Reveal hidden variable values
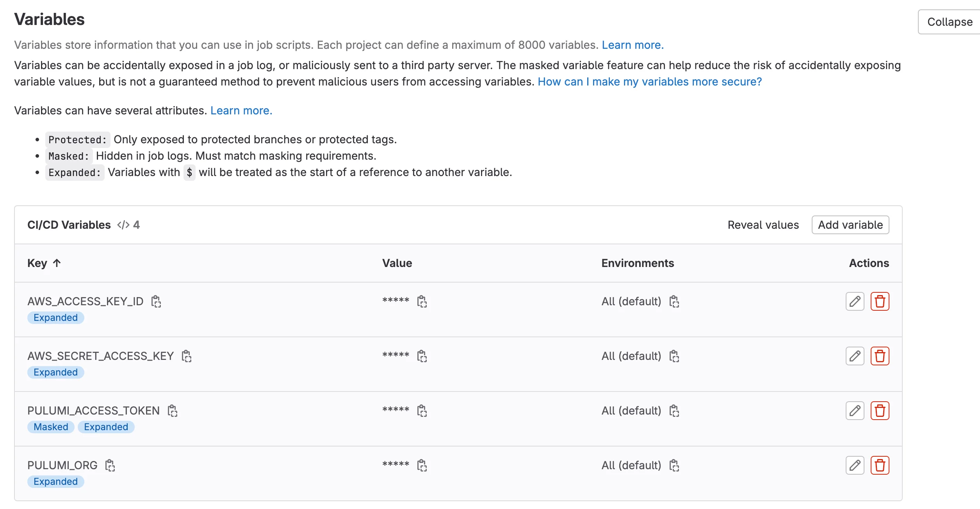Viewport: 980px width, 509px height. 763,225
